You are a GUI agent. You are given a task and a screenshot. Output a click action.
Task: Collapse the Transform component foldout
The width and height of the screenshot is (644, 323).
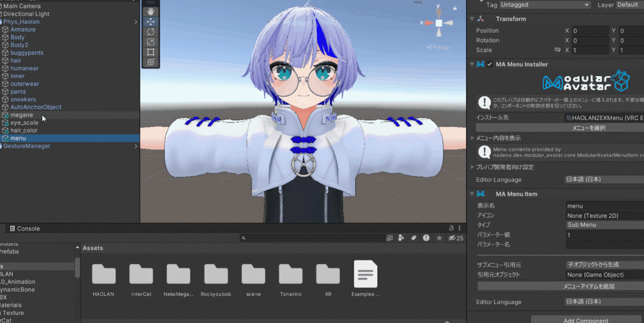click(x=472, y=19)
